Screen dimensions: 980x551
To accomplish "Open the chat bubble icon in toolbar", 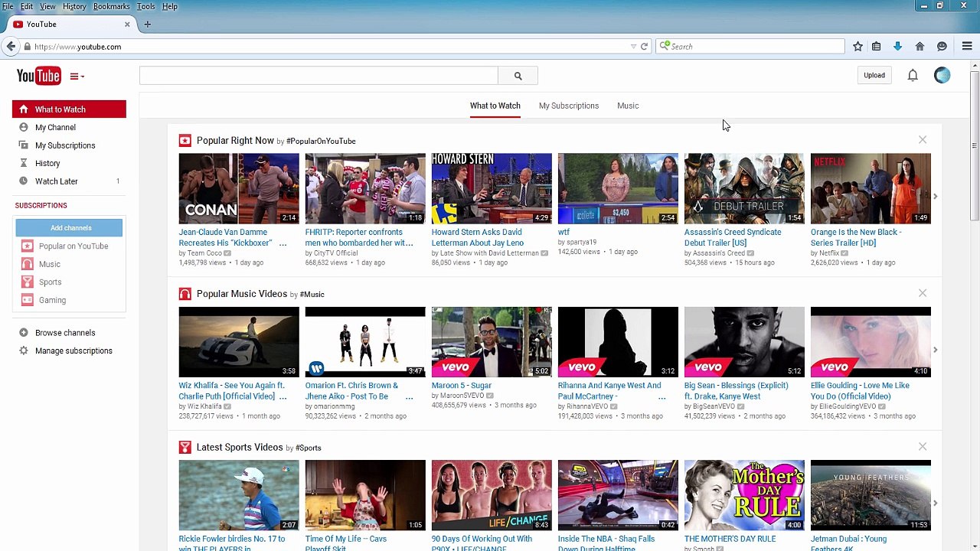I will click(x=942, y=47).
